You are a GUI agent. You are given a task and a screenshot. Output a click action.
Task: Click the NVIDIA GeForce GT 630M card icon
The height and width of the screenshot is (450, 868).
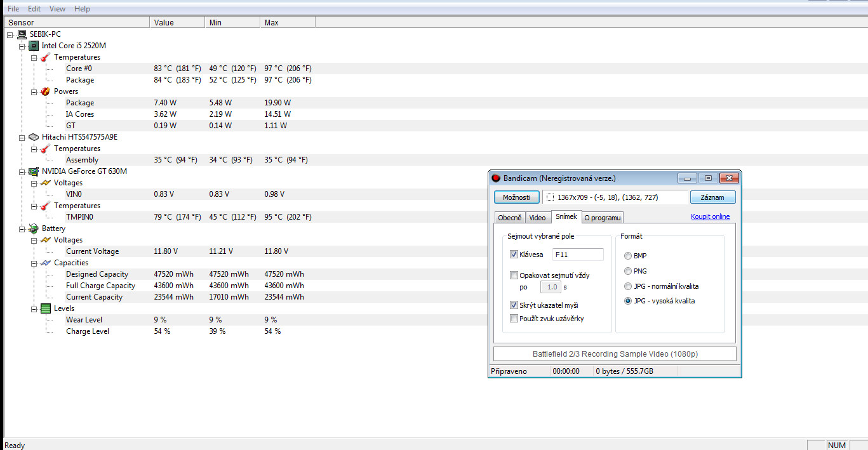pyautogui.click(x=34, y=171)
